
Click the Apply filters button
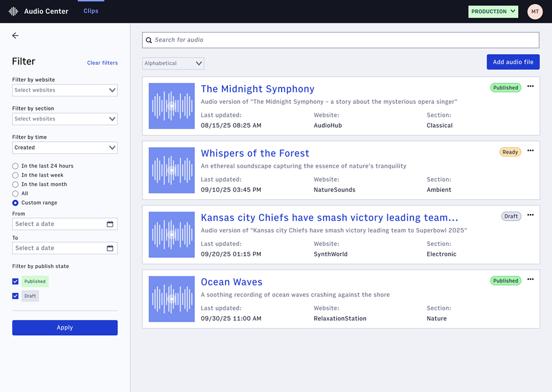click(65, 328)
